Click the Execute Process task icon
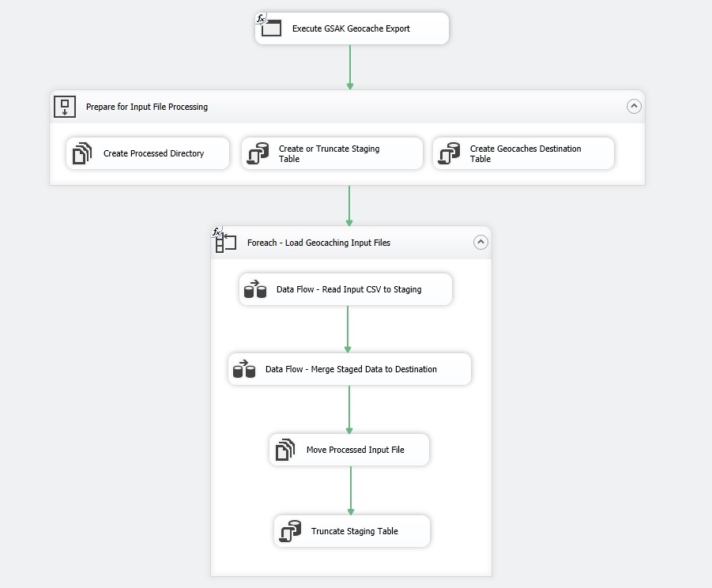The image size is (712, 588). coord(271,28)
